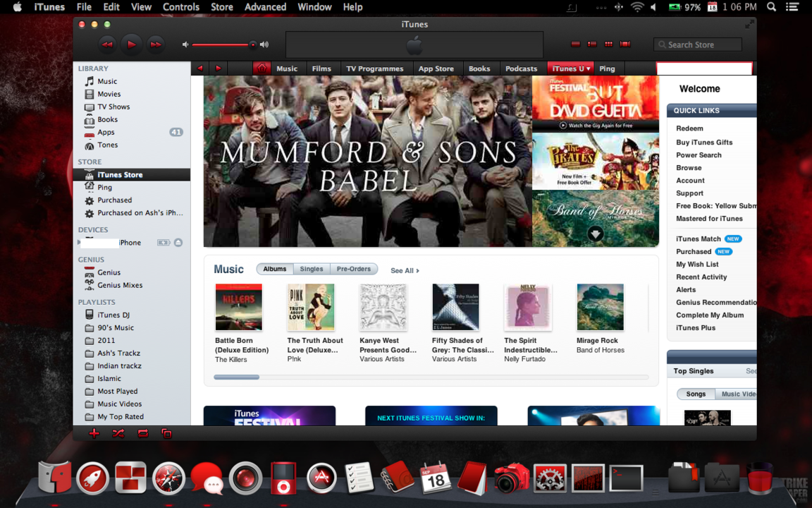The width and height of the screenshot is (812, 508).
Task: Toggle repeat playback
Action: [142, 433]
